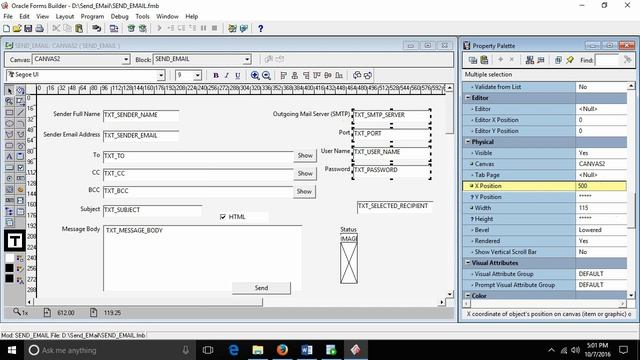Click the Zoom Out magnifier icon

click(266, 76)
